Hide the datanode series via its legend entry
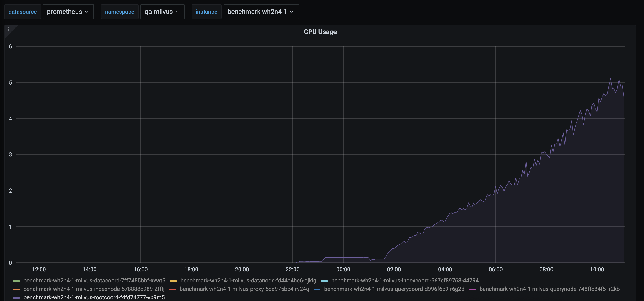Image resolution: width=644 pixels, height=301 pixels. (248, 281)
